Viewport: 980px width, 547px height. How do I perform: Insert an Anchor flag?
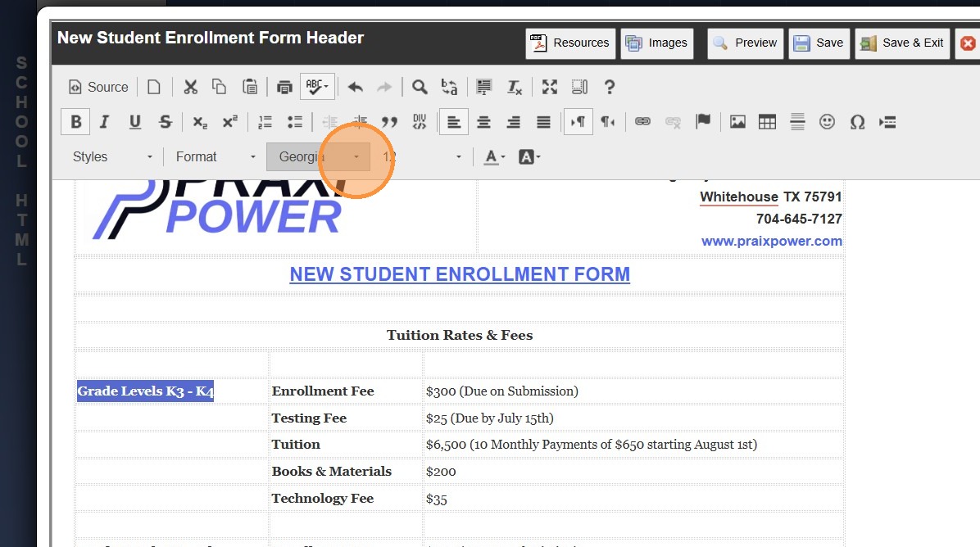coord(703,122)
